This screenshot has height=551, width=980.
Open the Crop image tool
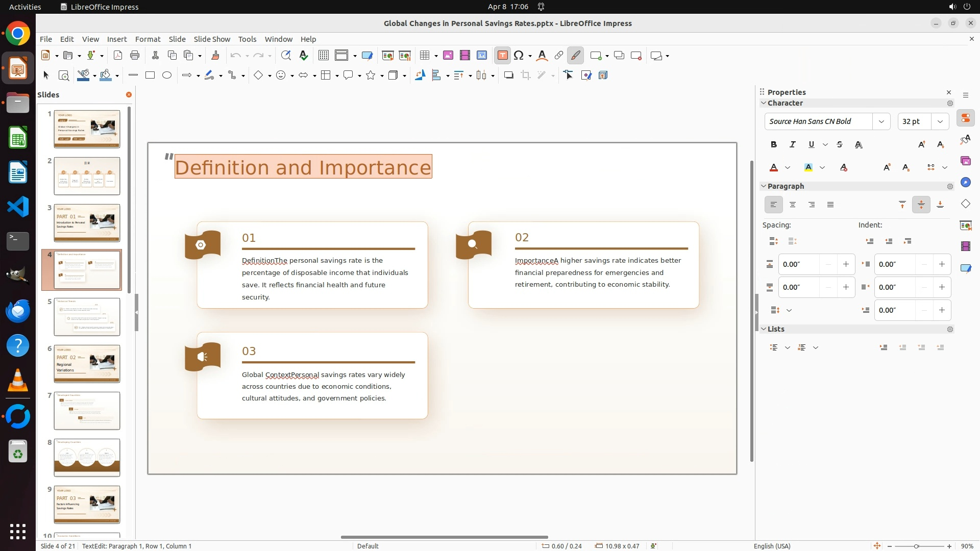[x=526, y=76]
